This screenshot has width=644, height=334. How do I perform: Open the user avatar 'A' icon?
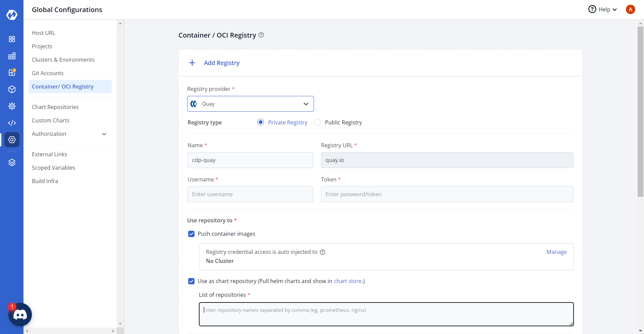630,9
